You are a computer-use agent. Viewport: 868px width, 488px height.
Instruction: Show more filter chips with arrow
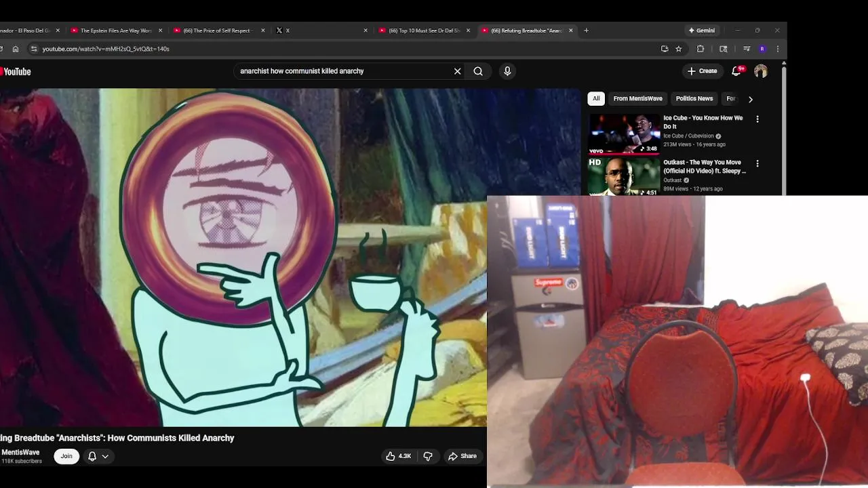point(750,99)
